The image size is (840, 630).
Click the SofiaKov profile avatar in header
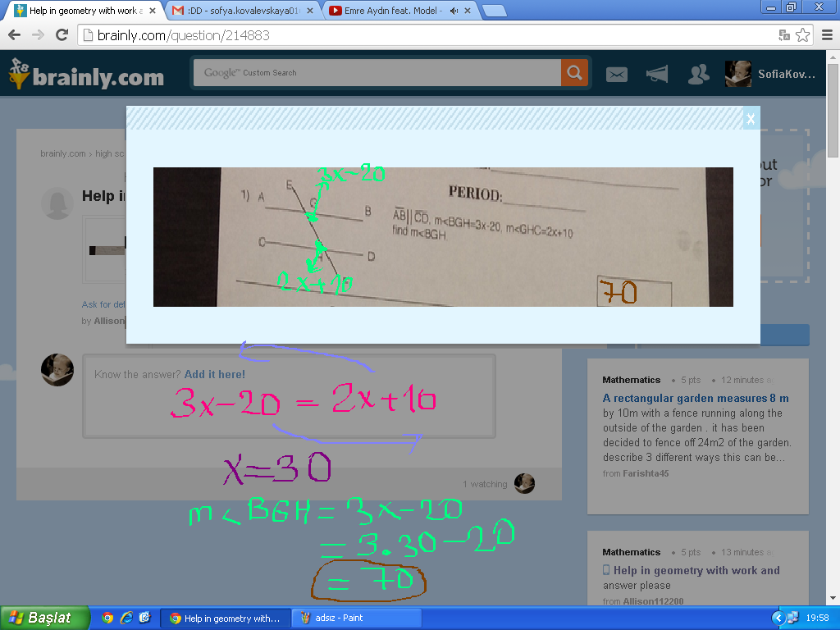click(x=737, y=74)
